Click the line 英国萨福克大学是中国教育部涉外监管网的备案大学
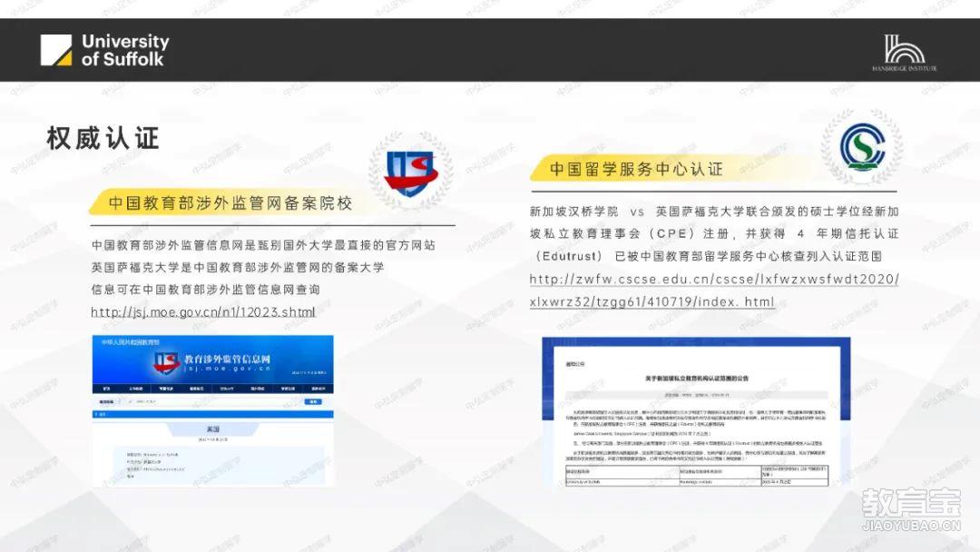Viewport: 980px width, 552px height. (238, 267)
